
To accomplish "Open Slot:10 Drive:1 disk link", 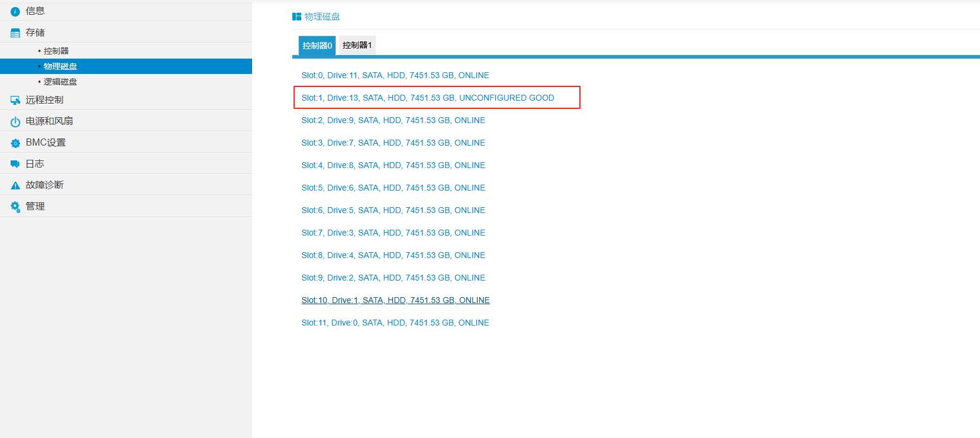I will click(x=395, y=300).
